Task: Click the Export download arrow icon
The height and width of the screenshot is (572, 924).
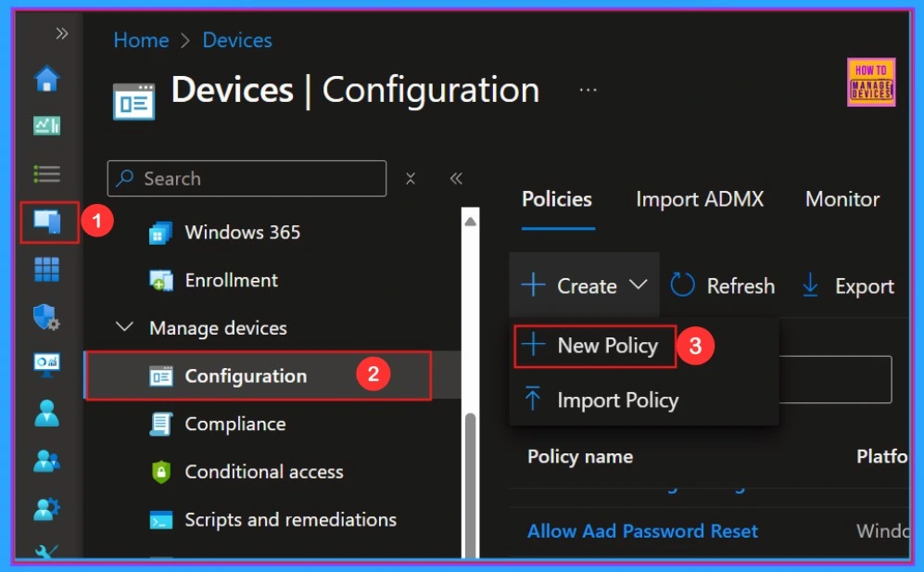Action: click(x=810, y=285)
